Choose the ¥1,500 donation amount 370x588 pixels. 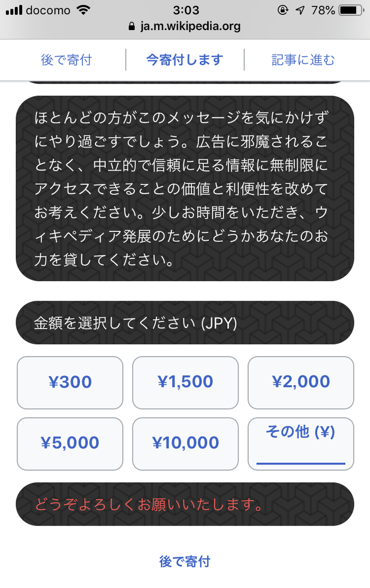pyautogui.click(x=186, y=382)
